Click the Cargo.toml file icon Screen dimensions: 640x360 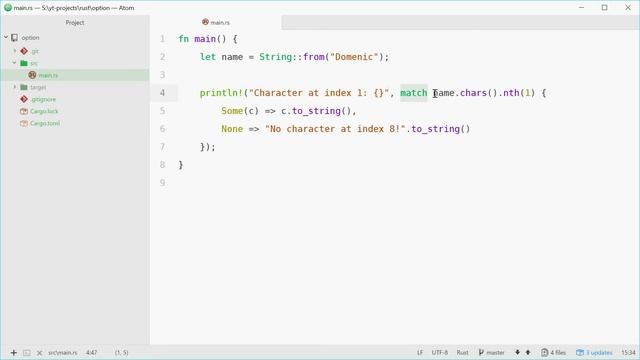24,123
